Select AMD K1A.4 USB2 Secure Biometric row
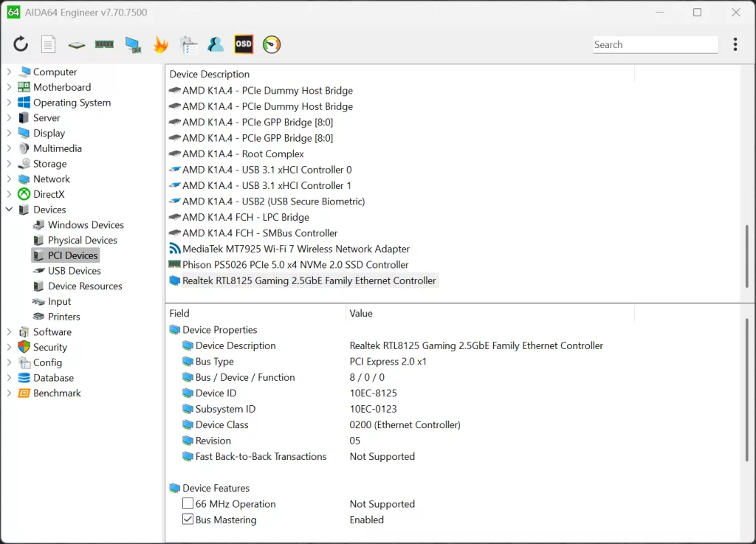This screenshot has height=544, width=756. (x=273, y=202)
